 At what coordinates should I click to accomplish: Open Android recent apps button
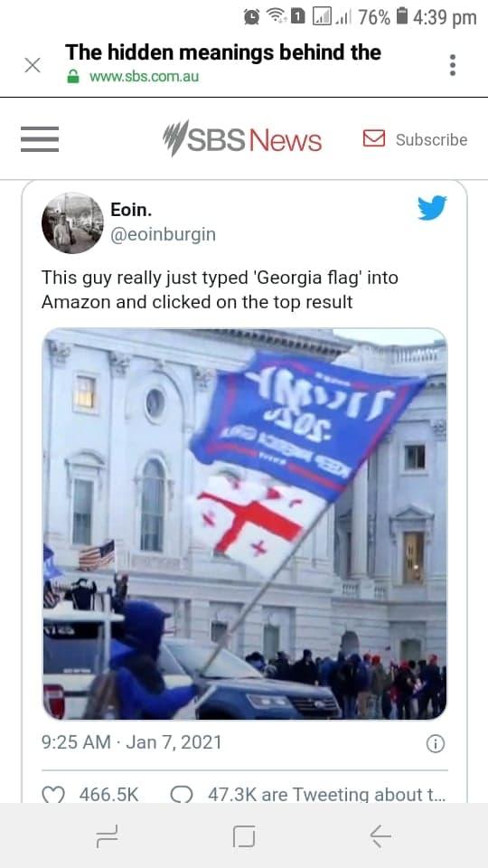click(x=107, y=835)
